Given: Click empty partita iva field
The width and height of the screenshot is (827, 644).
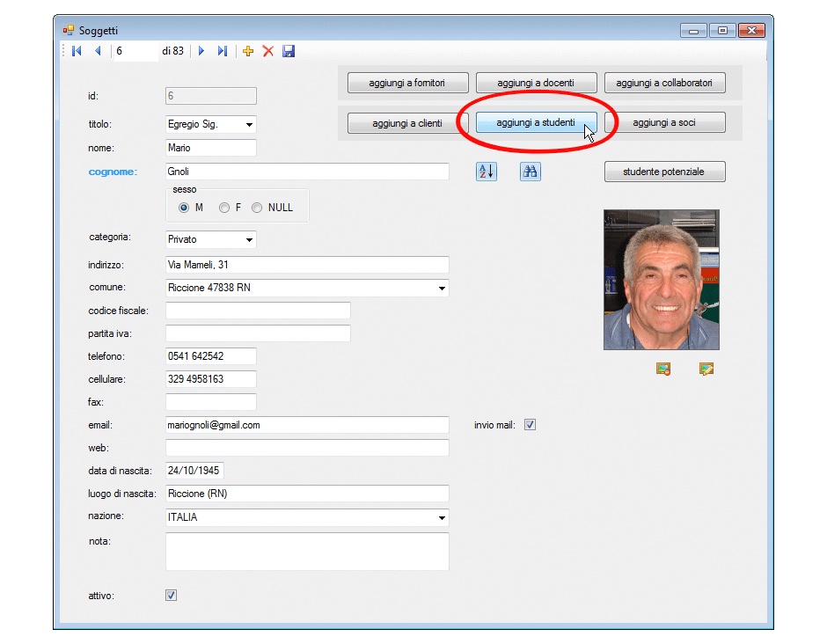Looking at the screenshot, I should click(258, 333).
